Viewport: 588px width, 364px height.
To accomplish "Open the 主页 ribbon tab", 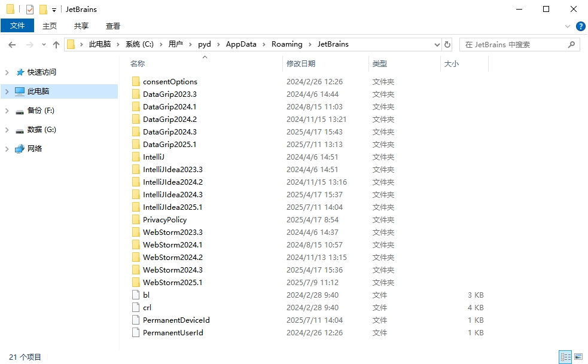I will (x=50, y=26).
